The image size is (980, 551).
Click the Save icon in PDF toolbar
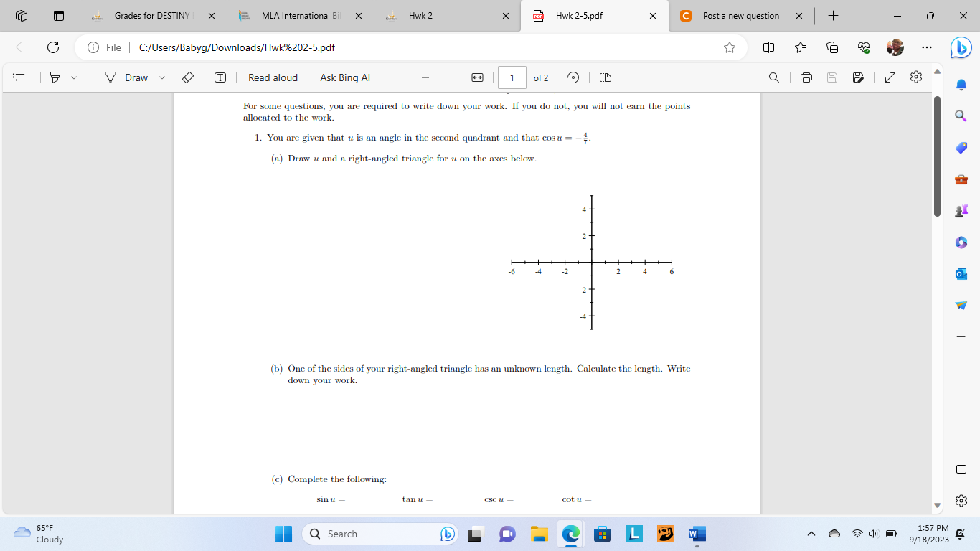click(x=832, y=77)
